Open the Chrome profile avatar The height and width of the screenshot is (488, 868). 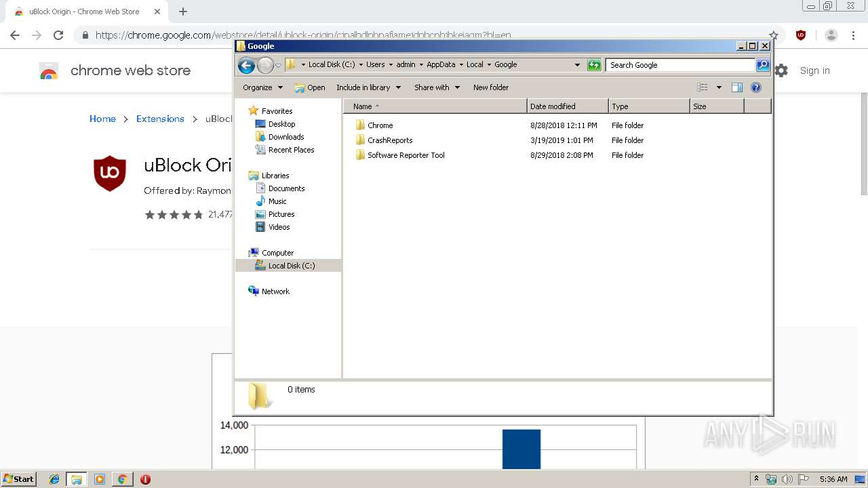coord(831,35)
